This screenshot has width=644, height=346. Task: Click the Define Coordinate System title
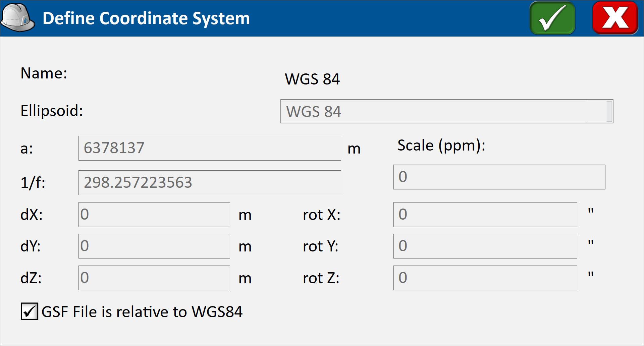pos(146,18)
